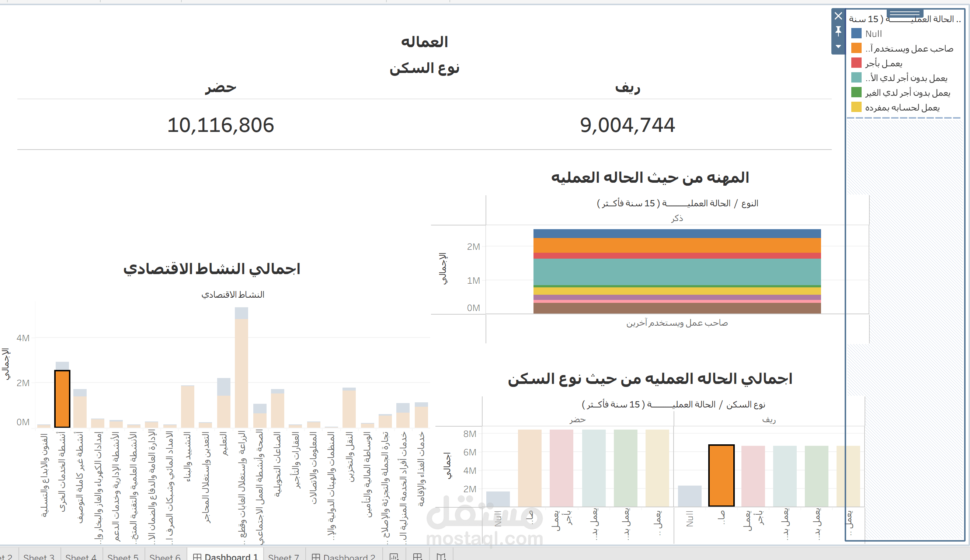Select the highlighted orange أنشطة الخدمات الأخرى bar
970x560 pixels.
point(62,399)
